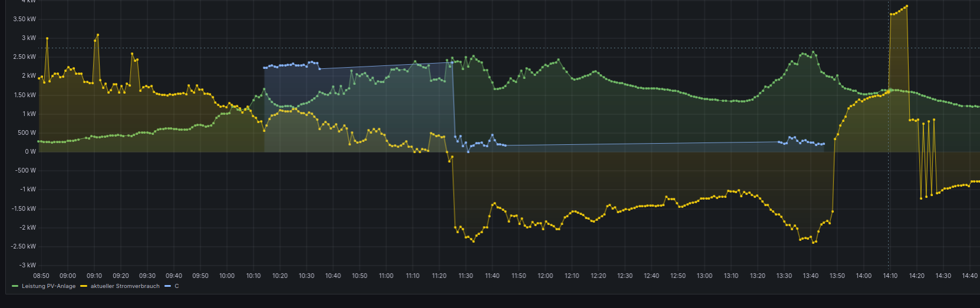Click the 08:50 time axis label
This screenshot has height=308, width=980.
[x=41, y=276]
